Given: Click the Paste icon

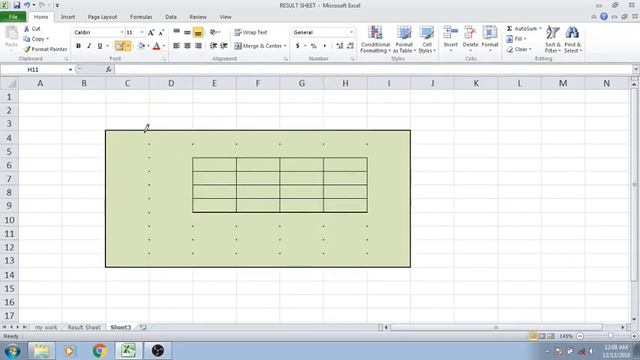Looking at the screenshot, I should [11, 33].
